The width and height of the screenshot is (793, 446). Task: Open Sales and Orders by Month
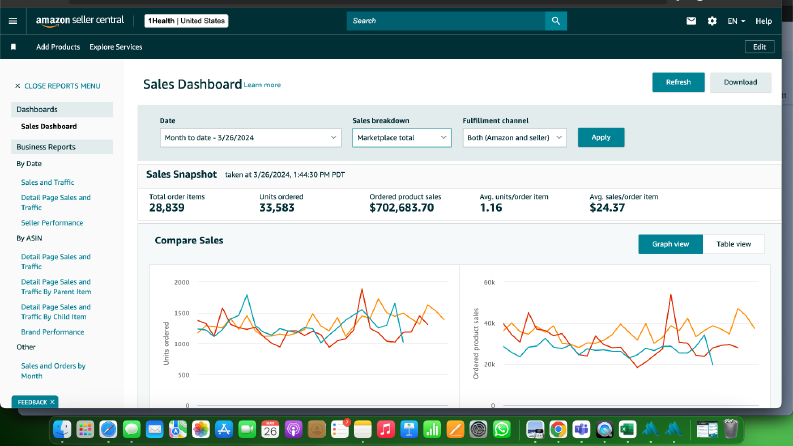[x=53, y=371]
